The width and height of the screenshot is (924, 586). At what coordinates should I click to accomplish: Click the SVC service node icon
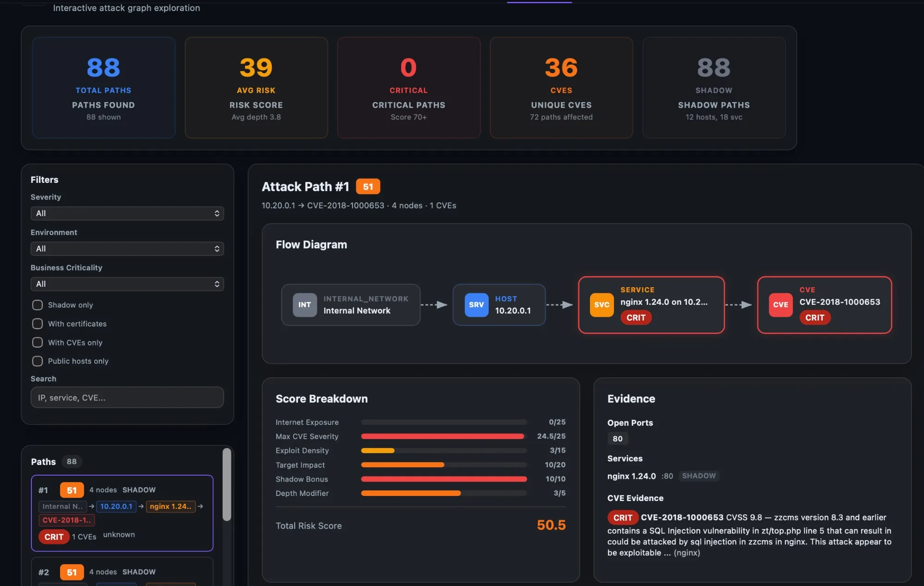point(602,305)
